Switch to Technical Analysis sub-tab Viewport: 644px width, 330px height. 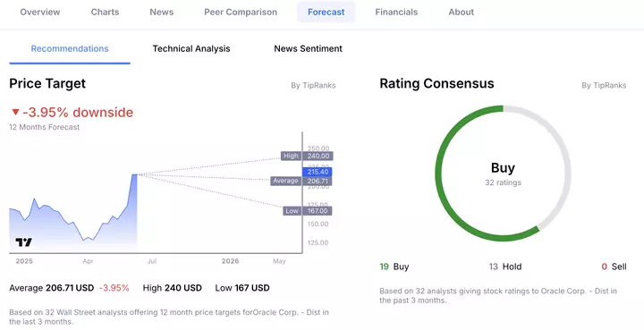click(191, 49)
